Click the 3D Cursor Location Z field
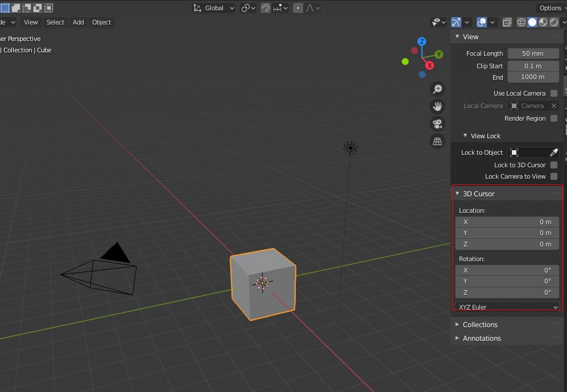This screenshot has height=392, width=567. point(507,244)
